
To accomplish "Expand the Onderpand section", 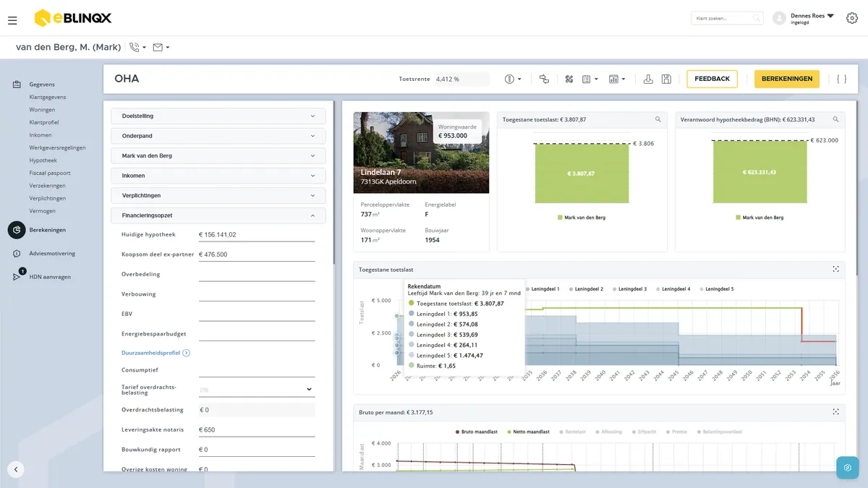I will click(x=218, y=136).
